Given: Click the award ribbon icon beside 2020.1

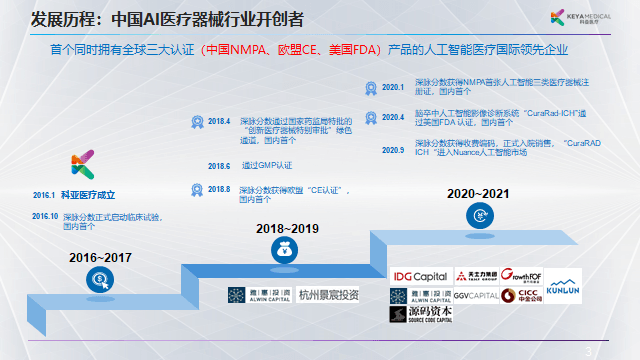Looking at the screenshot, I should point(371,88).
